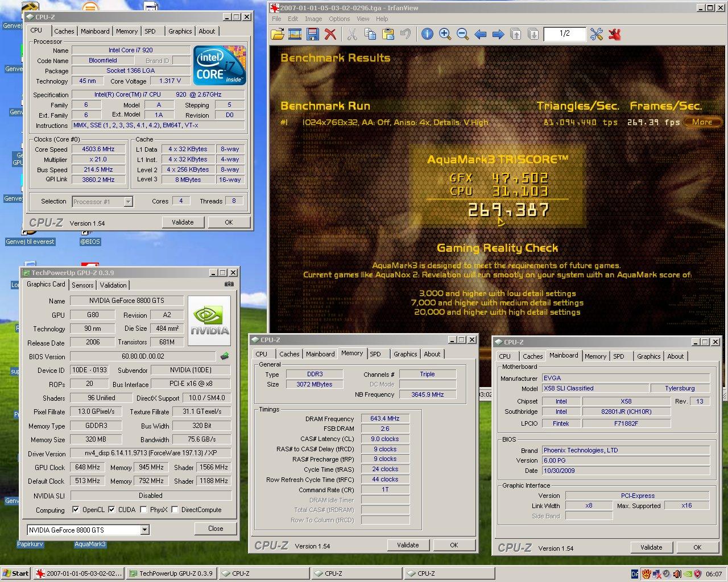Open the Image menu in IrfanView
This screenshot has height=582, width=728.
point(313,19)
